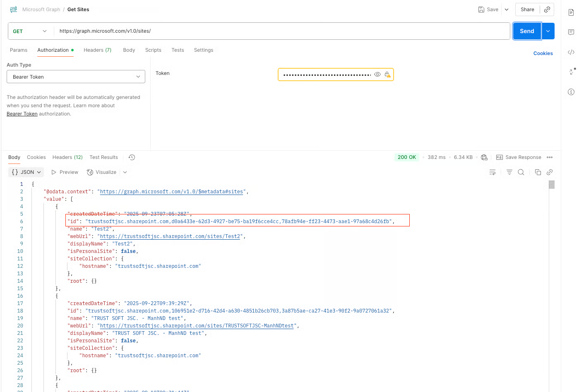Image resolution: width=579 pixels, height=392 pixels.
Task: Search the response with magnifier icon
Action: tap(521, 172)
